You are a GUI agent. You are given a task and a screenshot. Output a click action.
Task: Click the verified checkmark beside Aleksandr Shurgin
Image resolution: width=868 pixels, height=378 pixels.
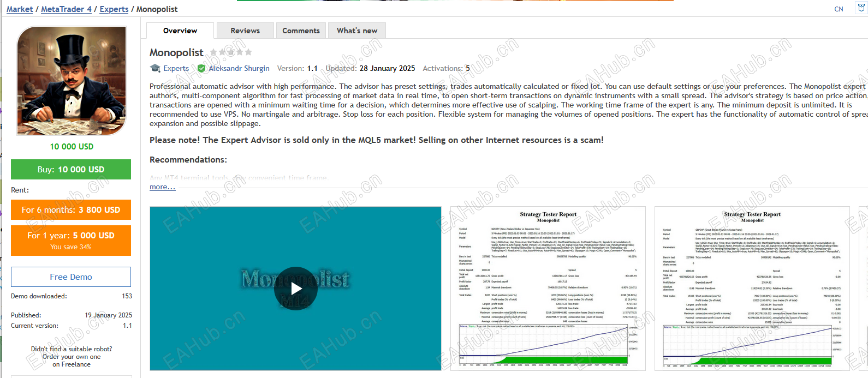pos(201,68)
